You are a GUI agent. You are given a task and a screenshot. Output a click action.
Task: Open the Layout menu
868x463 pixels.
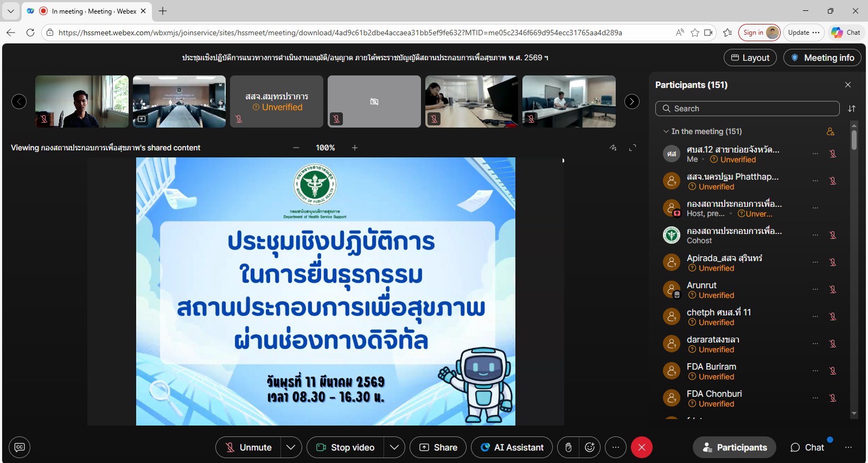(x=750, y=58)
